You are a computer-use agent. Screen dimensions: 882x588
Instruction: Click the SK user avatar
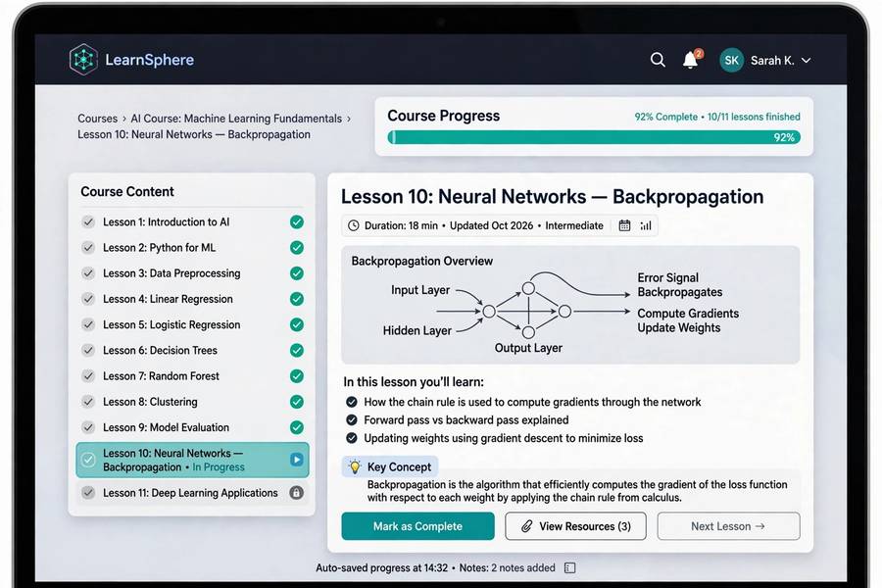tap(731, 60)
